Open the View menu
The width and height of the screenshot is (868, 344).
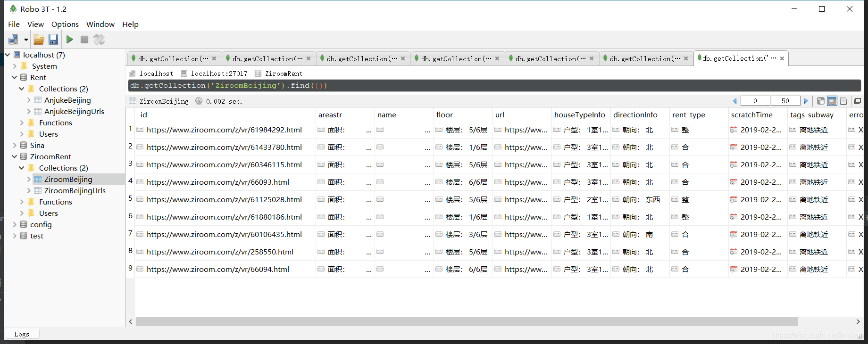35,24
